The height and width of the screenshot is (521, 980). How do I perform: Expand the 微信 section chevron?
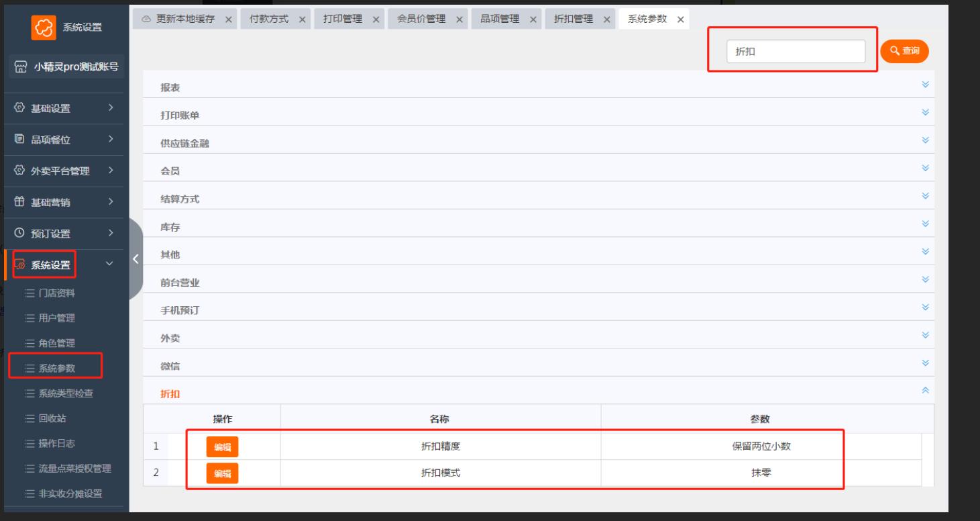click(x=926, y=363)
